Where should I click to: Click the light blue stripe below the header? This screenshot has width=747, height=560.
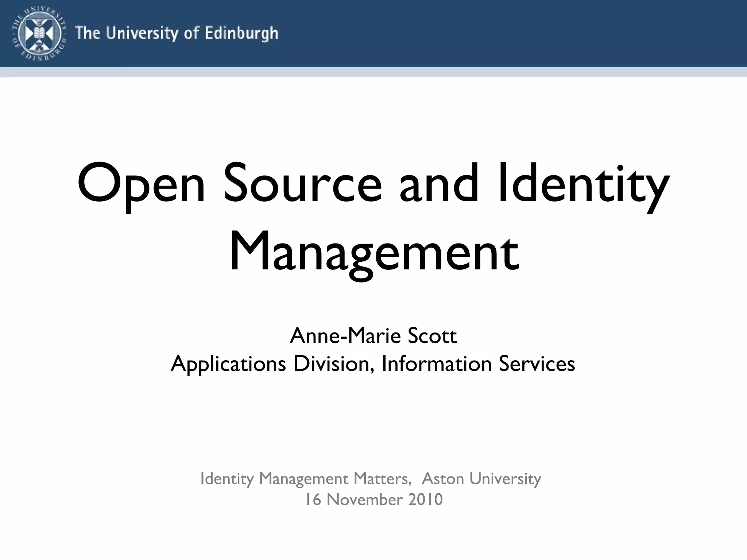(373, 72)
